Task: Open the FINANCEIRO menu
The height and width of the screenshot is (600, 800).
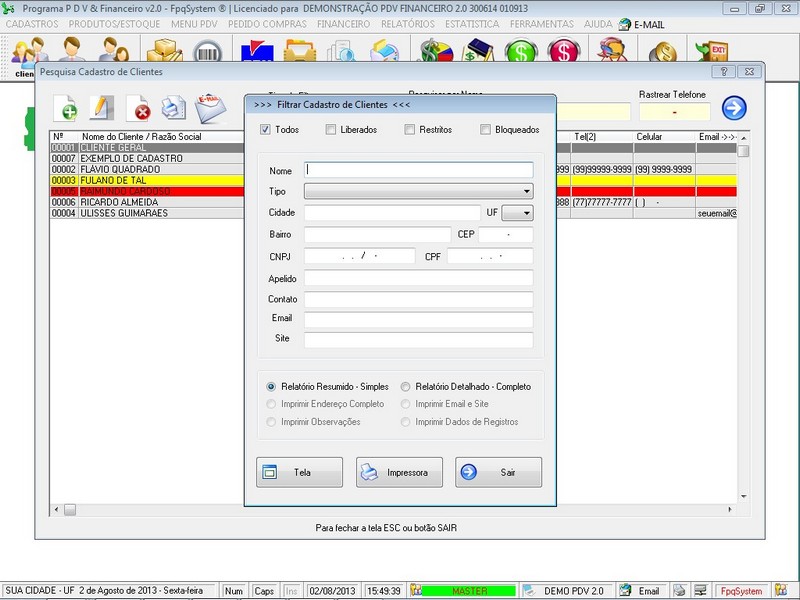Action: pos(343,24)
